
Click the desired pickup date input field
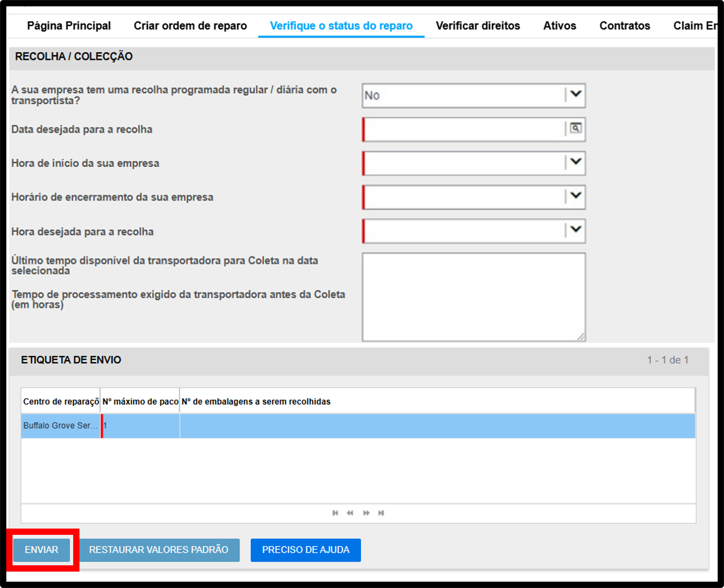point(464,129)
